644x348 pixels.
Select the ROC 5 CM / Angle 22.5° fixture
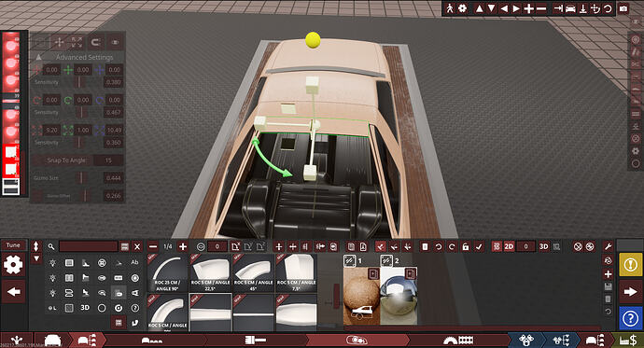coord(210,273)
